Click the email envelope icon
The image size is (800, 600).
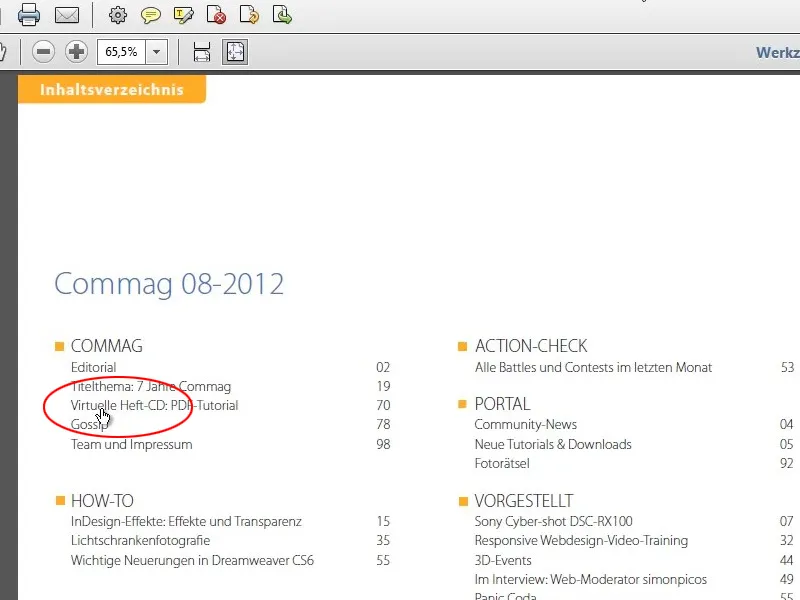pyautogui.click(x=67, y=15)
